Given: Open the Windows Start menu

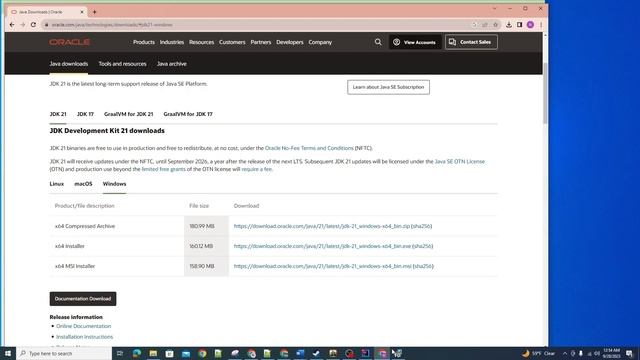Looking at the screenshot, I should tap(8, 353).
